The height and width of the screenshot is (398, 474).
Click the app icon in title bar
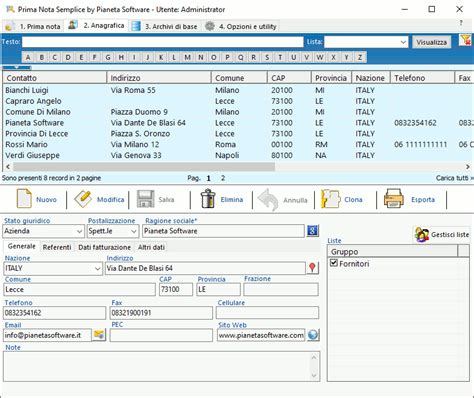click(10, 9)
